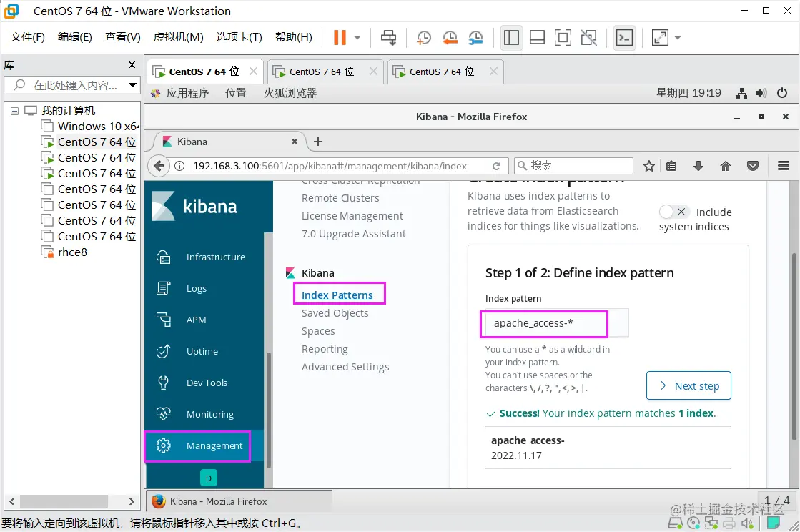Viewport: 800px width, 532px height.
Task: Open Advanced Settings in Kibana management
Action: point(345,367)
